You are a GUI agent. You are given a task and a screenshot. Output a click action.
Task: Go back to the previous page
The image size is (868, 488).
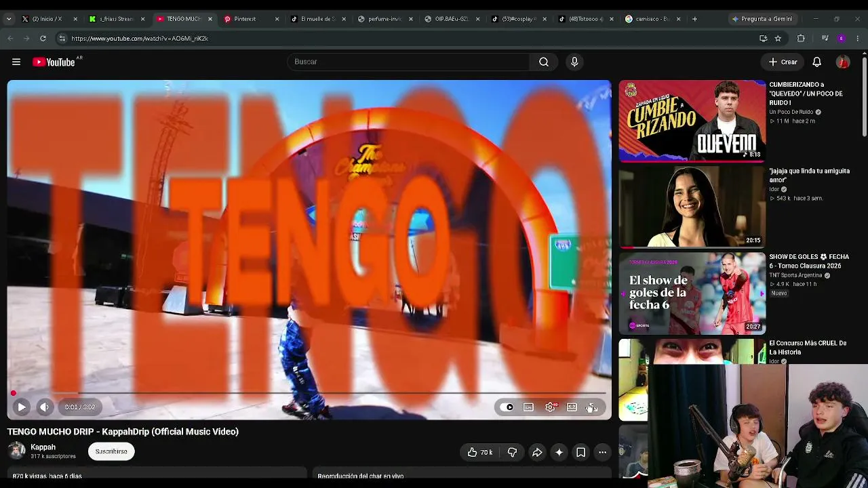[x=10, y=39]
